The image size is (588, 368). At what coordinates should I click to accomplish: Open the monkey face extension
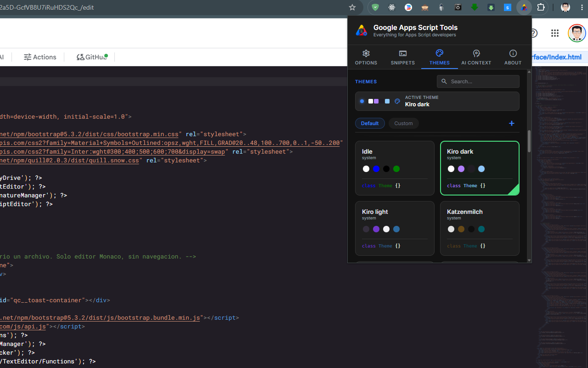[425, 7]
